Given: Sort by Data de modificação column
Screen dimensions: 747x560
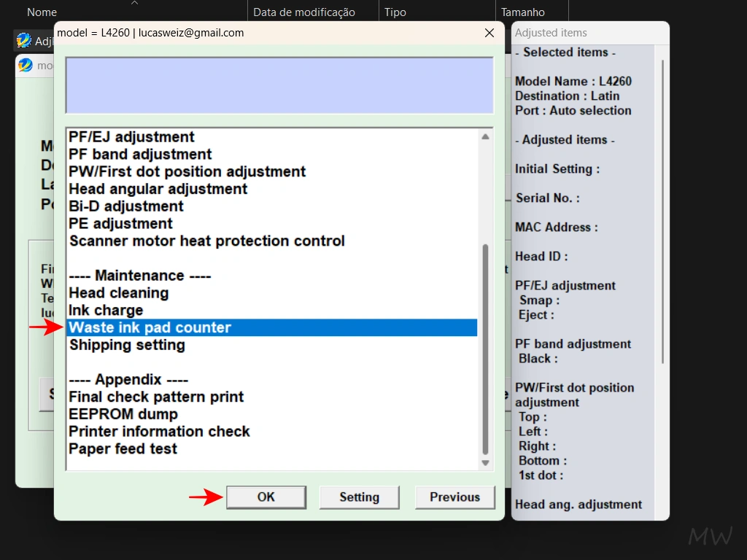Looking at the screenshot, I should click(304, 12).
